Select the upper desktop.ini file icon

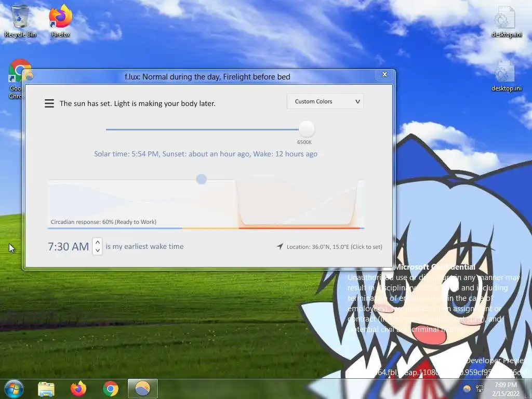click(x=507, y=21)
